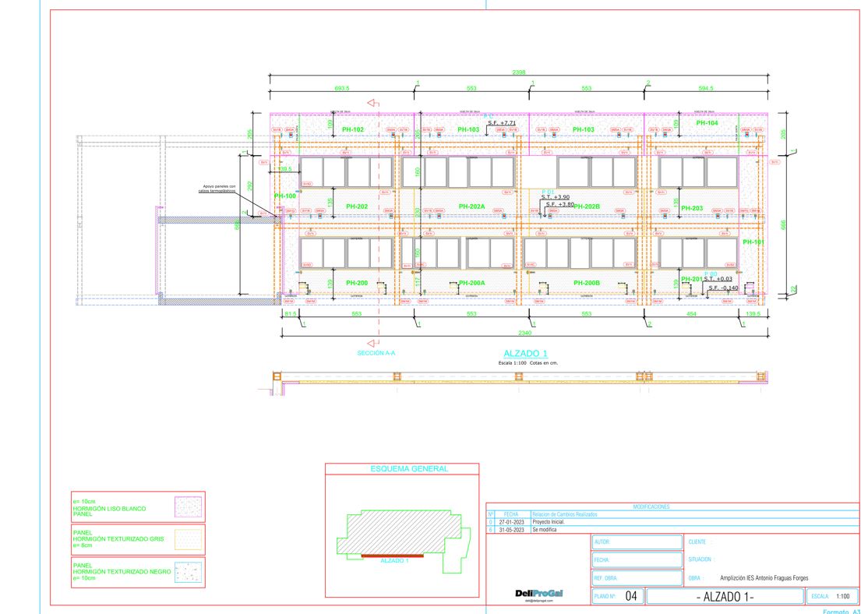
Task: Click the "Proyecto Inicial." modification entry
Action: [549, 522]
